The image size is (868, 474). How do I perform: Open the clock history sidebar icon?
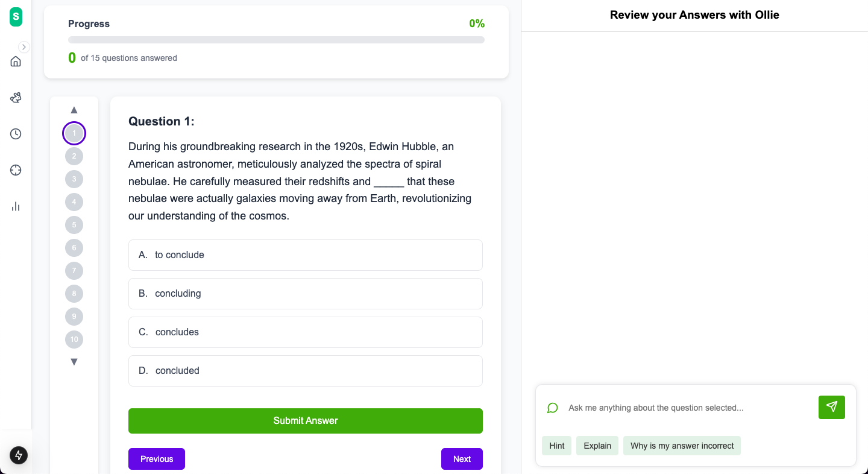pyautogui.click(x=16, y=134)
